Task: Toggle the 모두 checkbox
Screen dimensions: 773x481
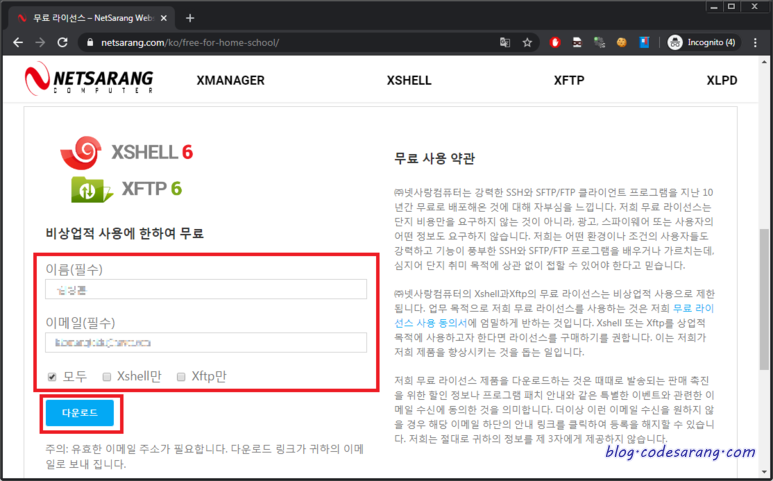Action: (52, 377)
